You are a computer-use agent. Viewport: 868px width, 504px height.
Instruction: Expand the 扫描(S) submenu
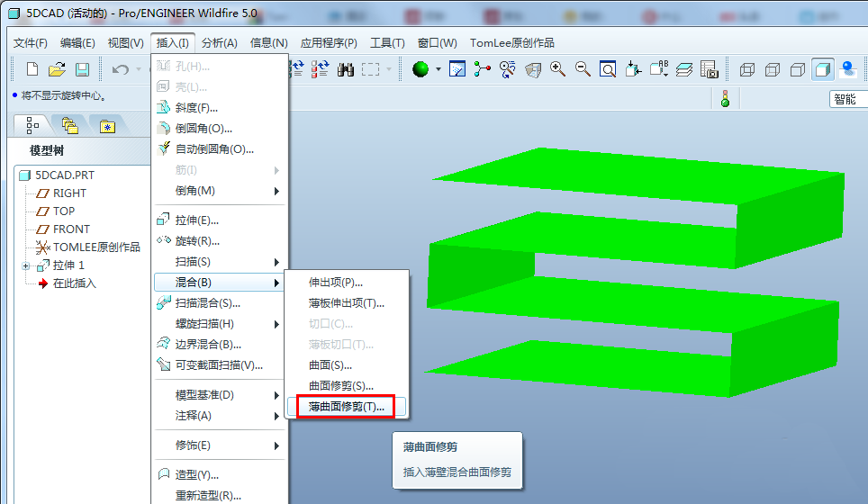pyautogui.click(x=219, y=262)
